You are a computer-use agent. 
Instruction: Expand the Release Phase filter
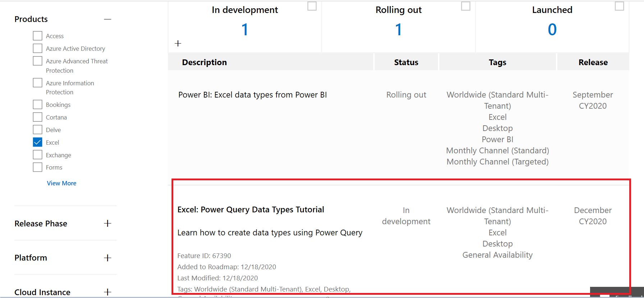pos(108,223)
